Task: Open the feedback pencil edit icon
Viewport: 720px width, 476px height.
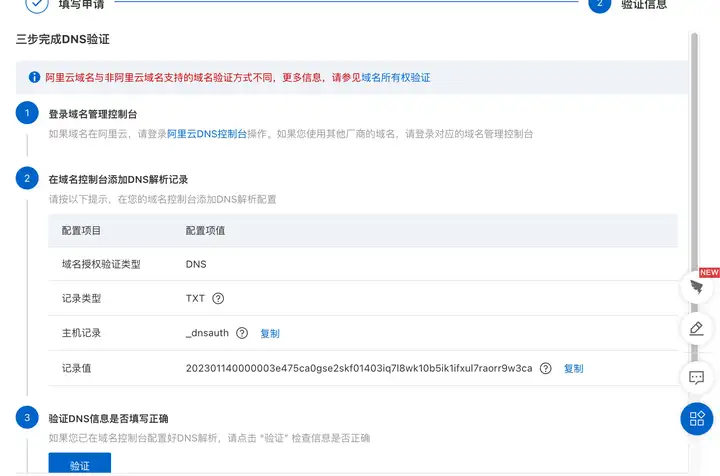Action: tap(697, 328)
